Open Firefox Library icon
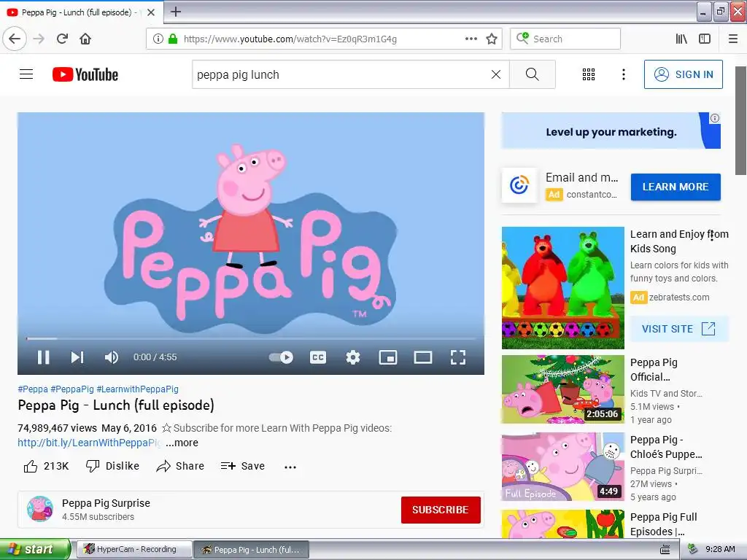 tap(681, 39)
